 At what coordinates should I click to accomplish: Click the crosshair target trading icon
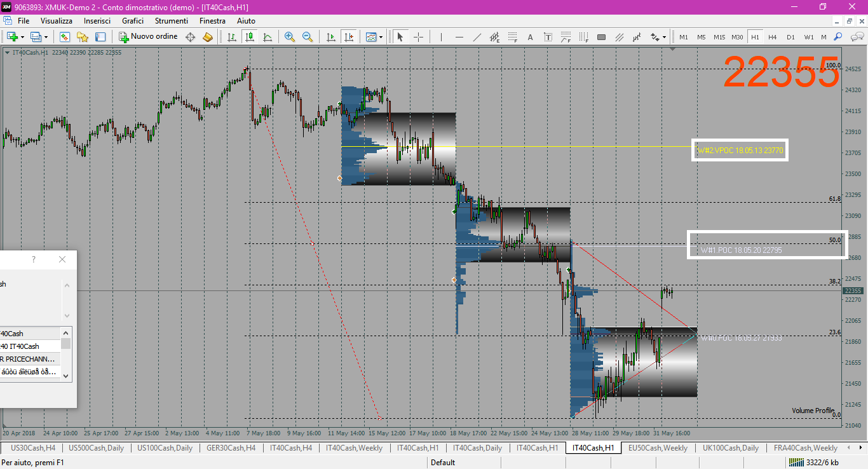190,37
